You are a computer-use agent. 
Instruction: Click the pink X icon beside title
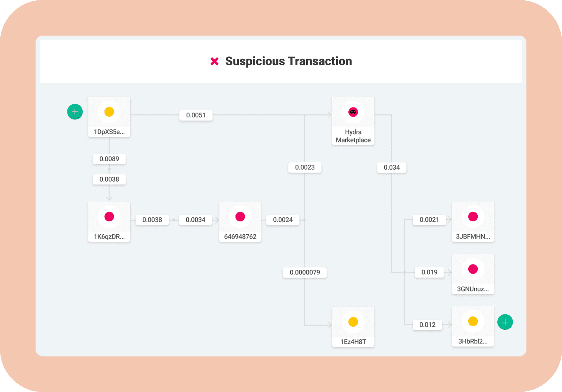click(214, 61)
